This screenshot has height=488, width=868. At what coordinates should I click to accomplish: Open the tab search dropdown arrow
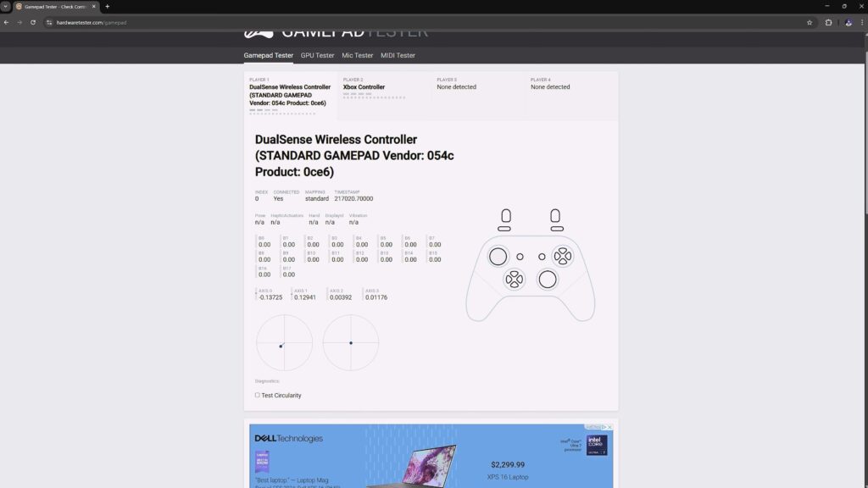(6, 7)
